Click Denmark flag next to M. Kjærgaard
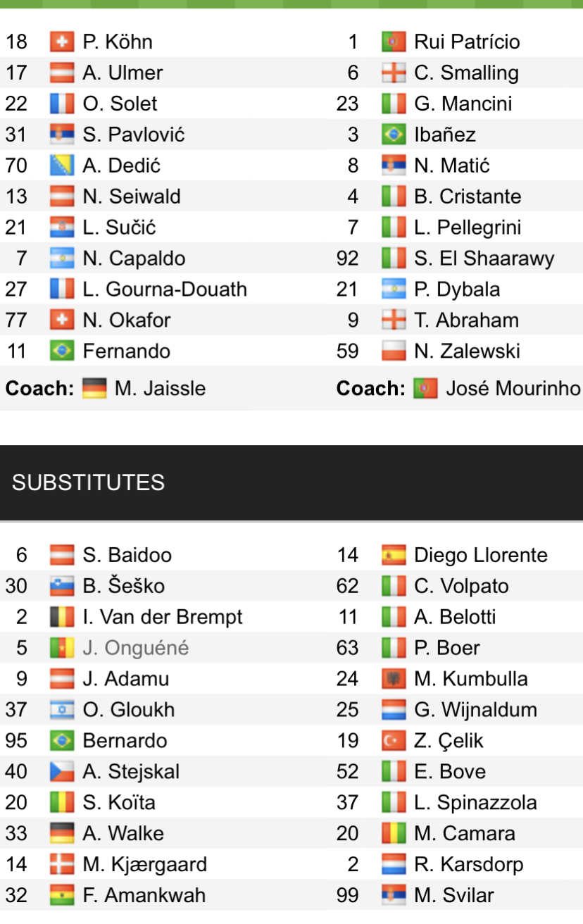 pos(62,865)
